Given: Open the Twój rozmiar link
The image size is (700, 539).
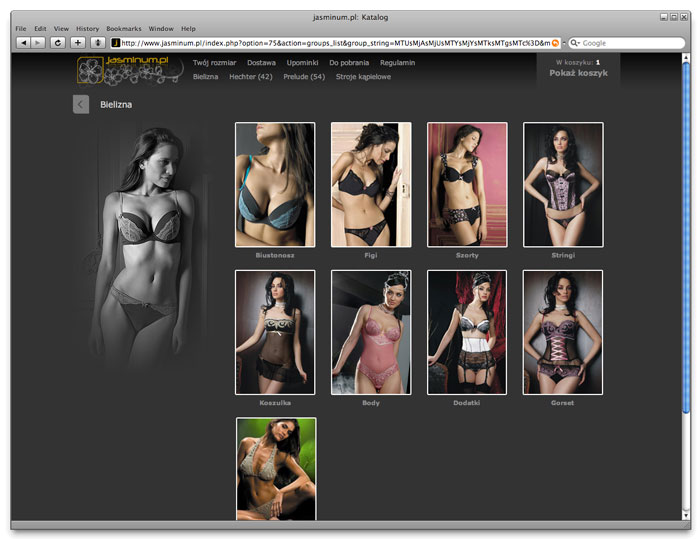Looking at the screenshot, I should point(214,63).
